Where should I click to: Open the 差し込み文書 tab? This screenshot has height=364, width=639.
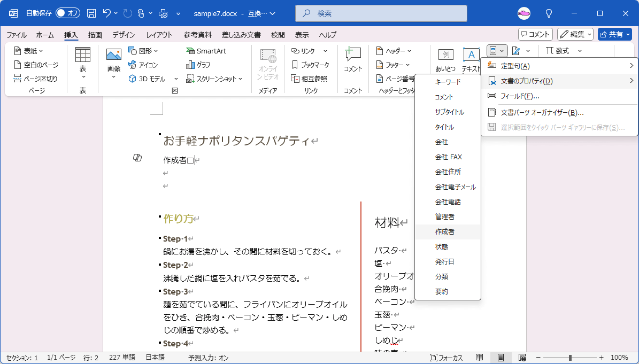pyautogui.click(x=241, y=35)
